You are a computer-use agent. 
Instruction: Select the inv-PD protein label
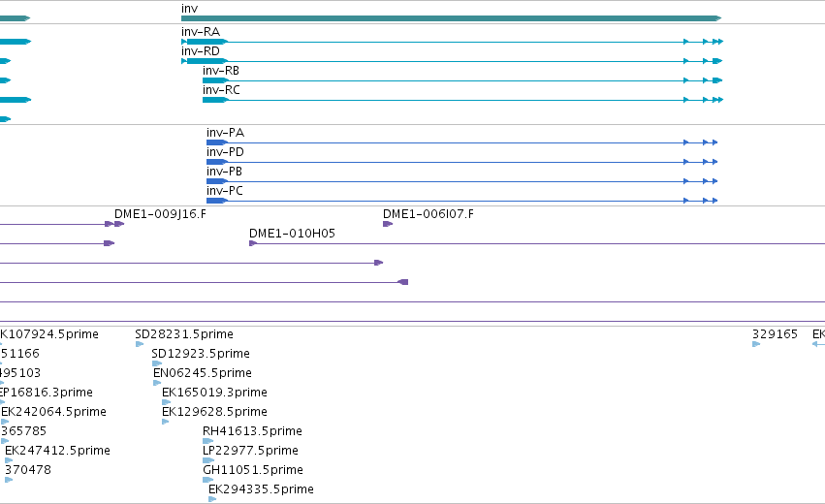point(225,152)
